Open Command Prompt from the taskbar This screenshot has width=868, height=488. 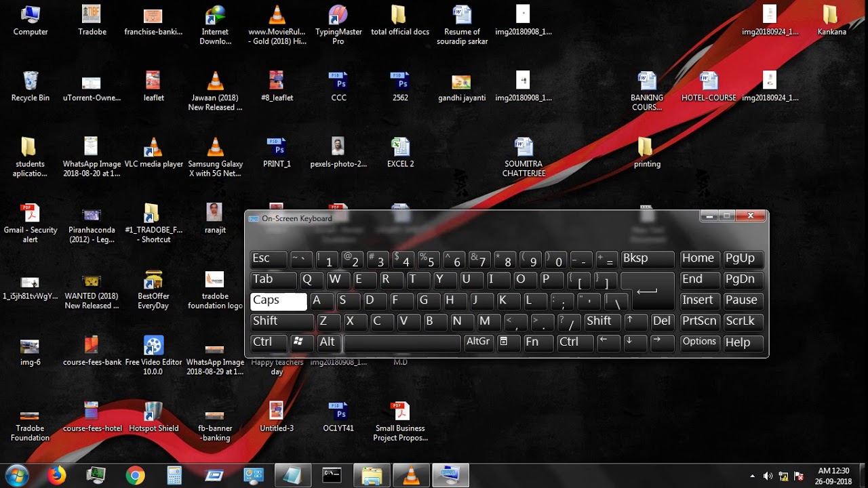332,476
